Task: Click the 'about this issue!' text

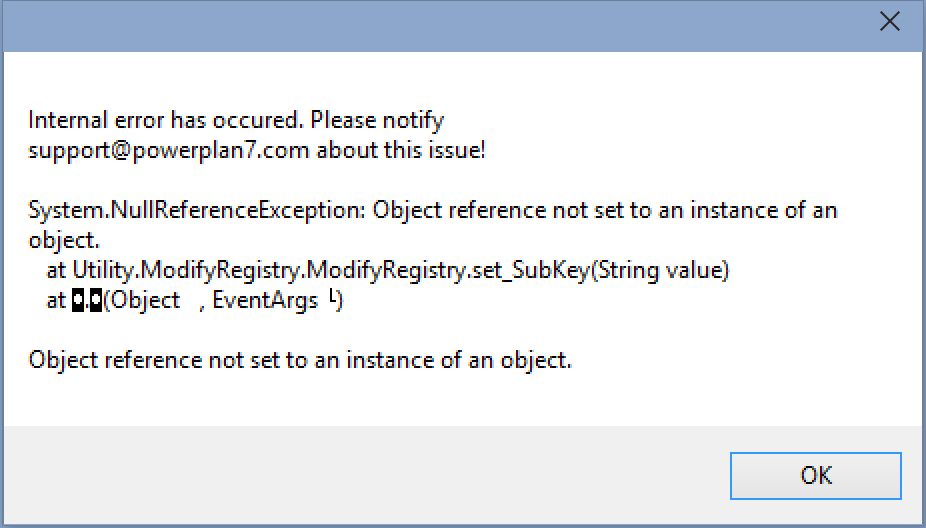Action: 401,150
